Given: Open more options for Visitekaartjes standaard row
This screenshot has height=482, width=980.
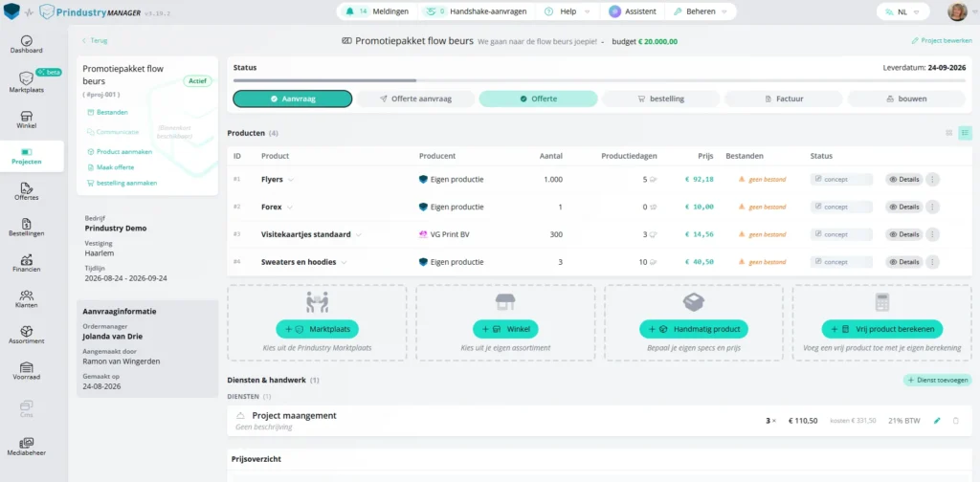Looking at the screenshot, I should pyautogui.click(x=932, y=234).
